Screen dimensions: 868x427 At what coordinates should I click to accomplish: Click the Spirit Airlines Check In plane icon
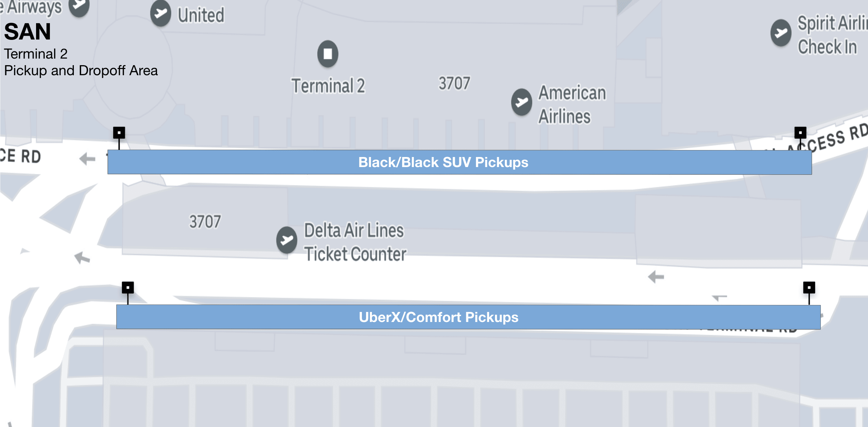781,33
